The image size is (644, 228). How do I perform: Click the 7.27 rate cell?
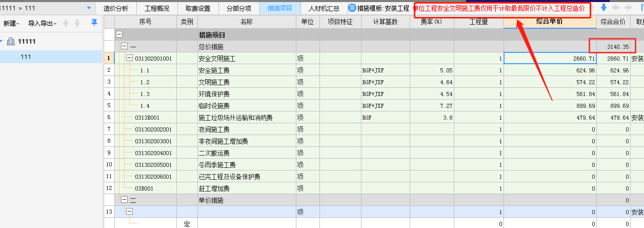click(431, 106)
